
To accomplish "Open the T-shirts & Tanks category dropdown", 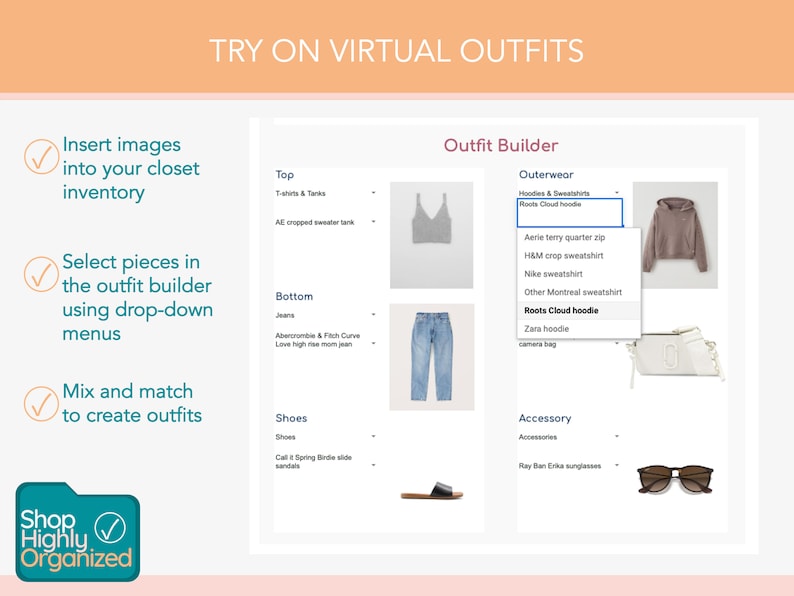I will tap(373, 193).
